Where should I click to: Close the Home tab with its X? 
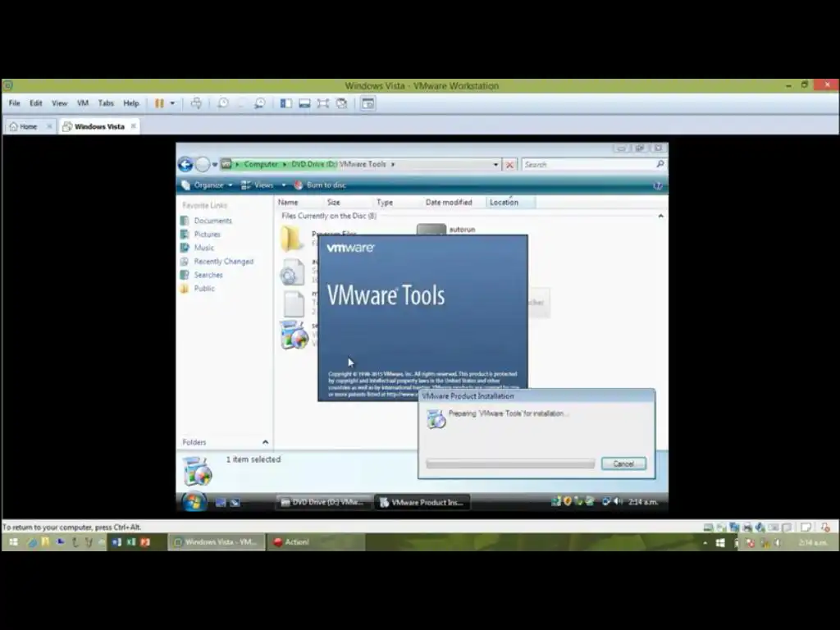49,126
